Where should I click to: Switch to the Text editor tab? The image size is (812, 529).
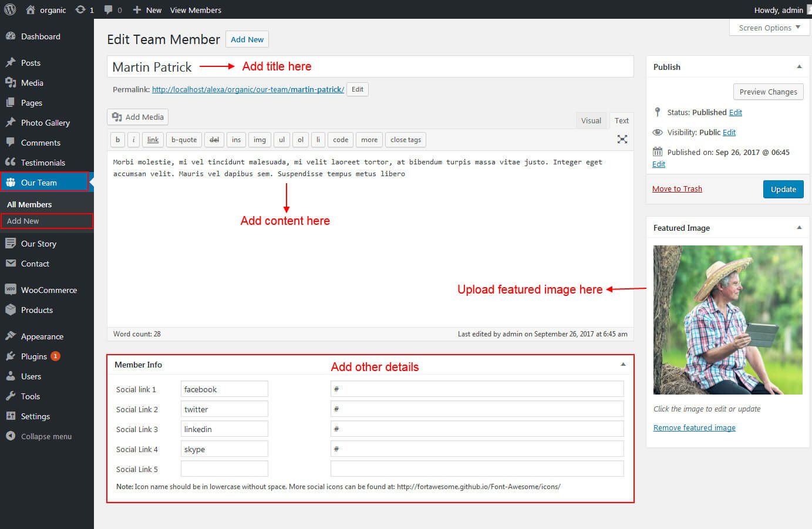click(622, 120)
